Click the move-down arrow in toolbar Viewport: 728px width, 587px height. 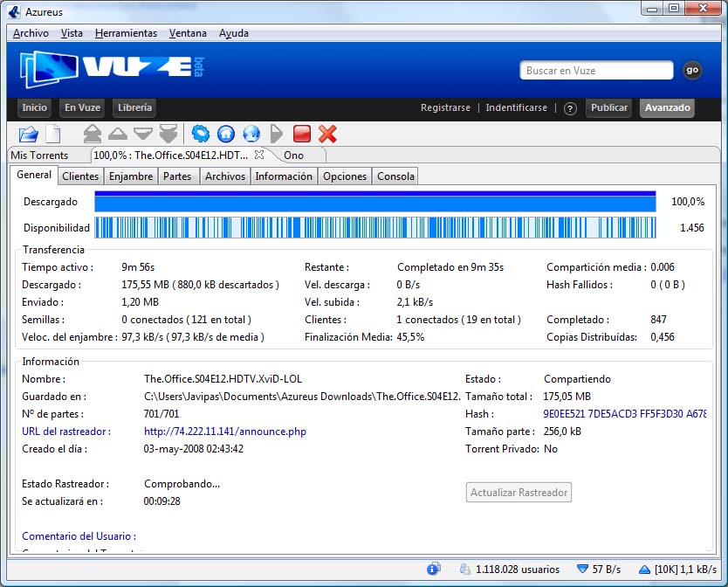tap(143, 134)
